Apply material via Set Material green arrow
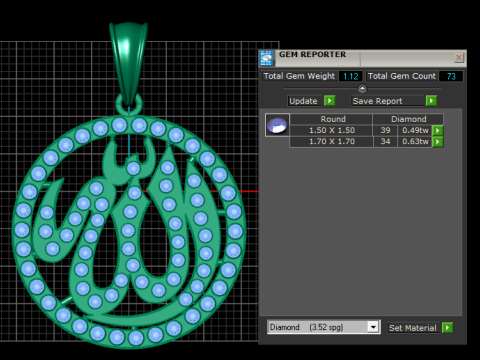Image resolution: width=480 pixels, height=360 pixels. click(x=447, y=328)
